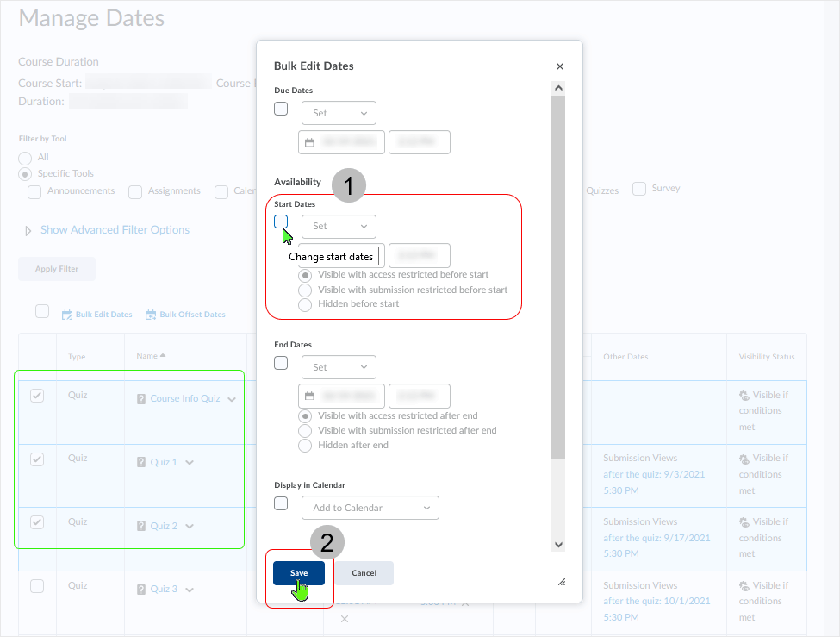The height and width of the screenshot is (637, 840).
Task: Tick the Quiz 3 row checkbox
Action: [37, 586]
